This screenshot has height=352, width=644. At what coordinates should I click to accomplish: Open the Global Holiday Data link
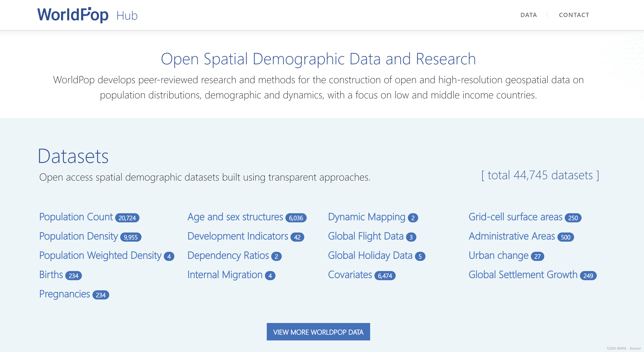[370, 255]
